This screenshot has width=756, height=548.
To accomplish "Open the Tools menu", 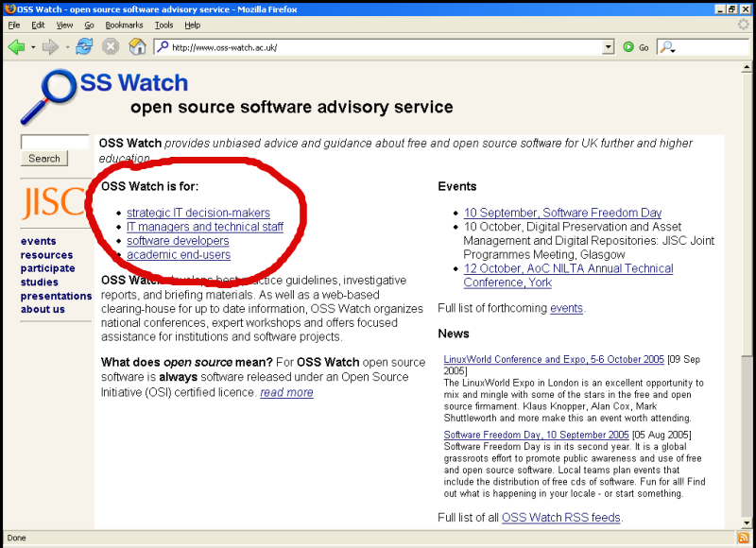I will point(163,26).
